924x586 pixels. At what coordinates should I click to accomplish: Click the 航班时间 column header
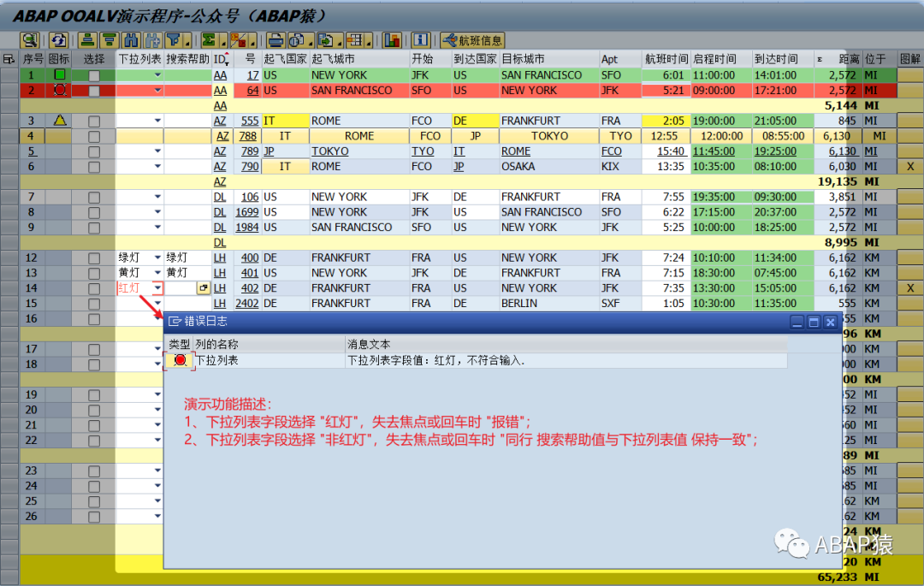point(666,59)
